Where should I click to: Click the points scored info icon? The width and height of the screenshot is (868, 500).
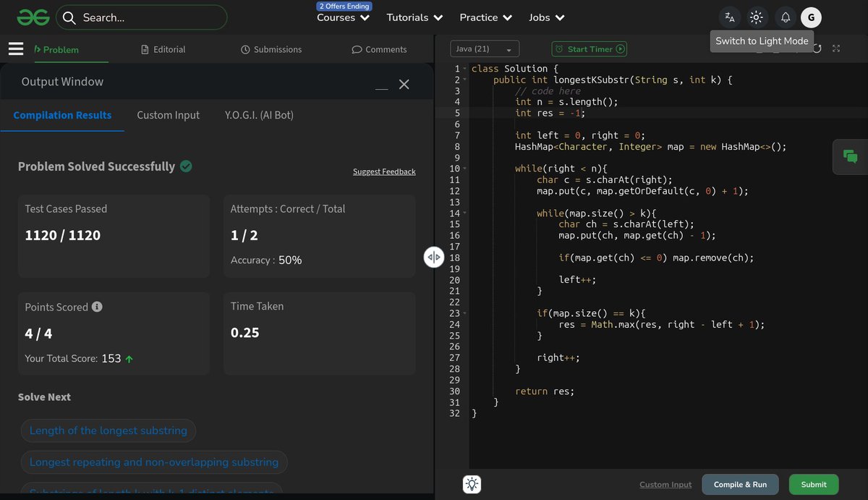tap(97, 306)
